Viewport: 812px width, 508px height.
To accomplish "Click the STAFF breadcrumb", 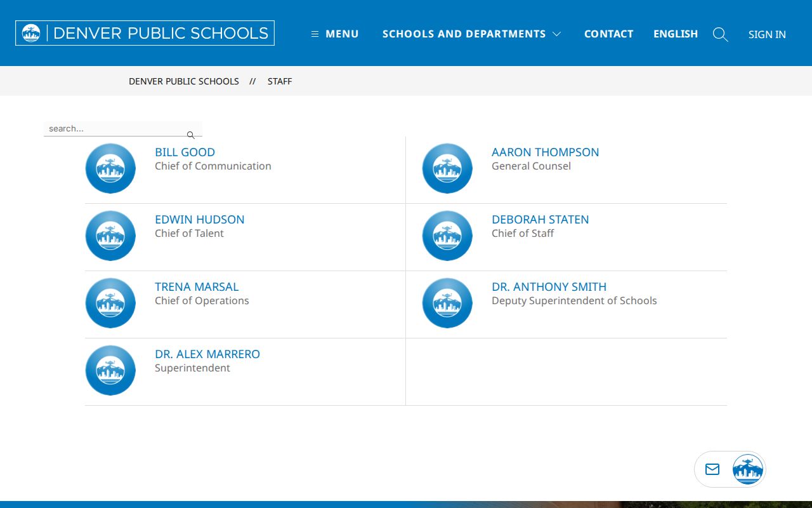I will click(280, 81).
